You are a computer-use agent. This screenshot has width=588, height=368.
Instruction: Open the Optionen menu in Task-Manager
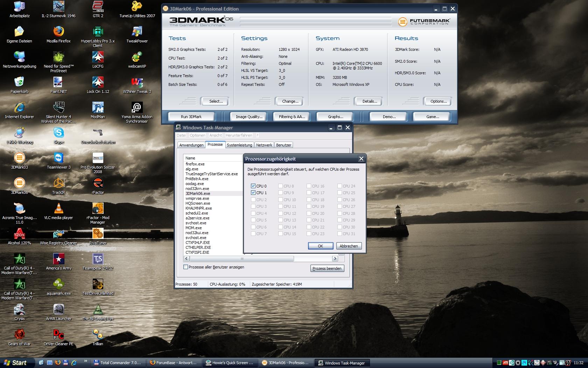click(x=197, y=135)
